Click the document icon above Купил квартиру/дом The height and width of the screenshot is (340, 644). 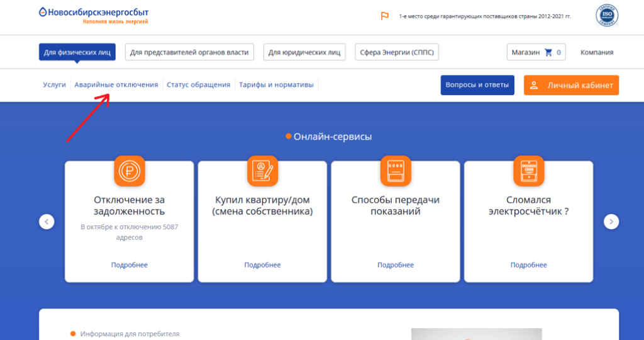click(x=262, y=171)
